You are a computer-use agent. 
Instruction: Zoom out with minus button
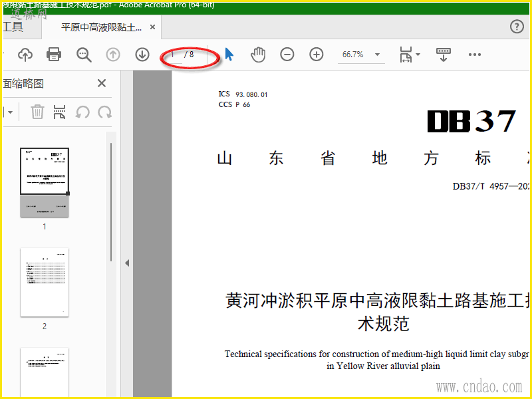pyautogui.click(x=287, y=55)
